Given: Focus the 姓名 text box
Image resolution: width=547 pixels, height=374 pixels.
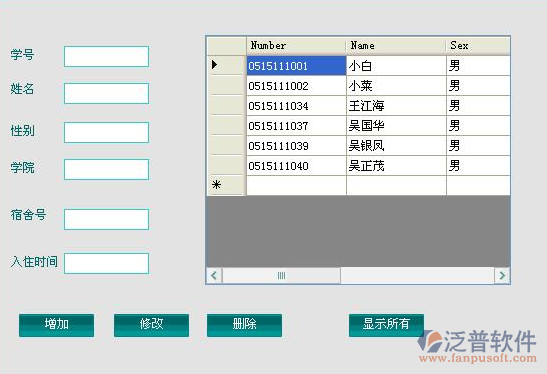Looking at the screenshot, I should click(x=106, y=94).
